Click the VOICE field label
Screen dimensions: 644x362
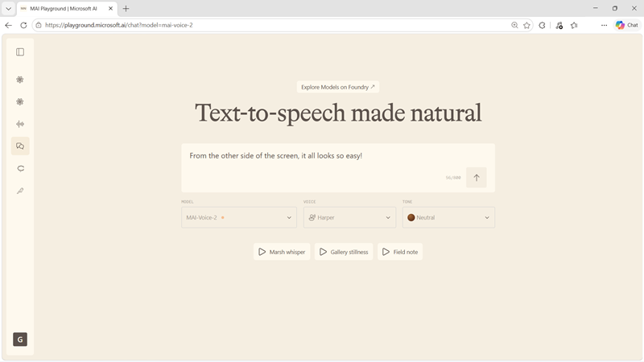[309, 202]
